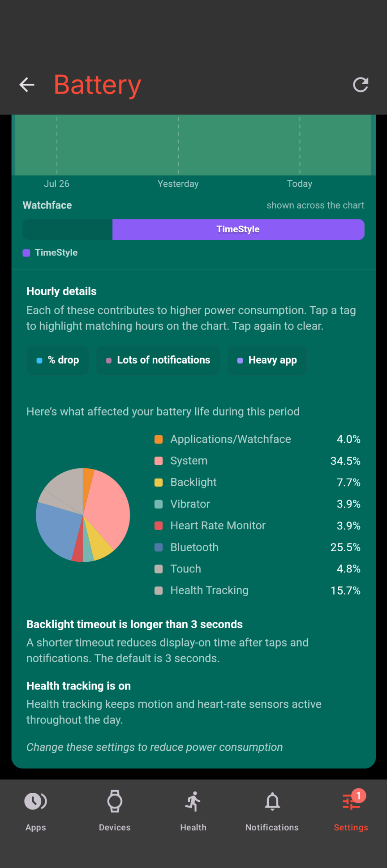Viewport: 387px width, 868px height.
Task: Switch to the Devices tab
Action: point(115,811)
